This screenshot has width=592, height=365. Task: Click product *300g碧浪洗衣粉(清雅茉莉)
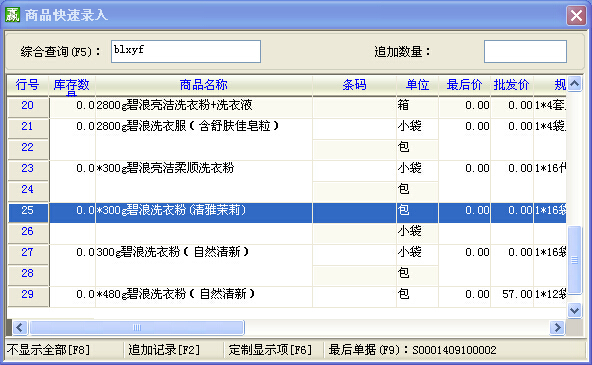click(x=171, y=211)
